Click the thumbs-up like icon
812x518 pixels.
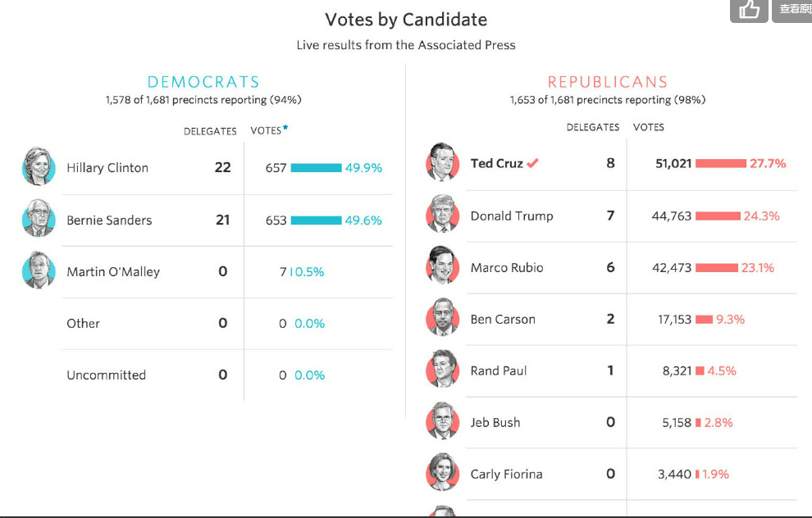pyautogui.click(x=749, y=10)
